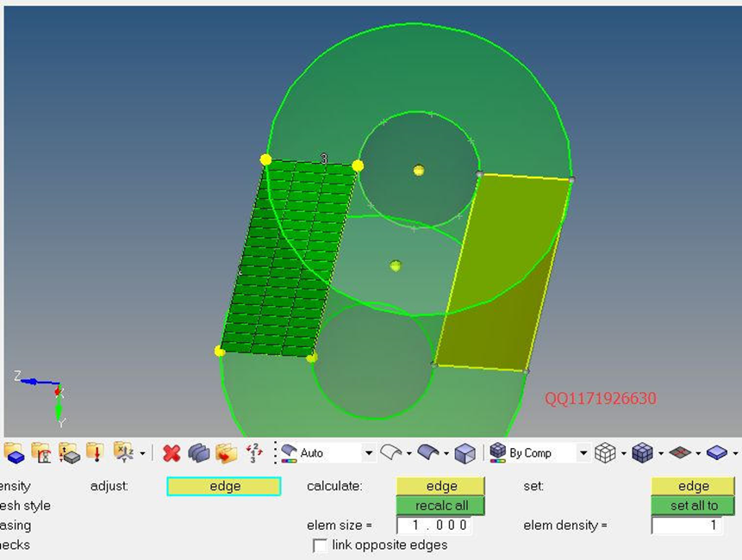
Task: Click the folder with XYZ axes icon
Action: [x=123, y=453]
